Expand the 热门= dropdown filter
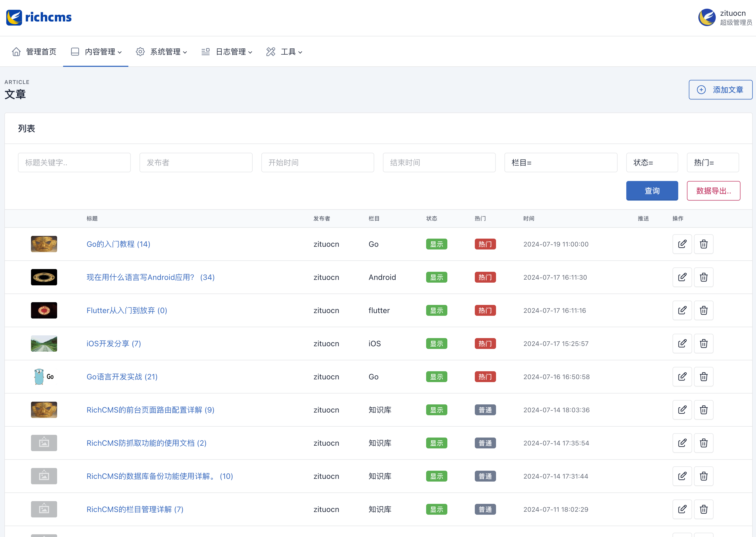This screenshot has width=756, height=537. [713, 162]
